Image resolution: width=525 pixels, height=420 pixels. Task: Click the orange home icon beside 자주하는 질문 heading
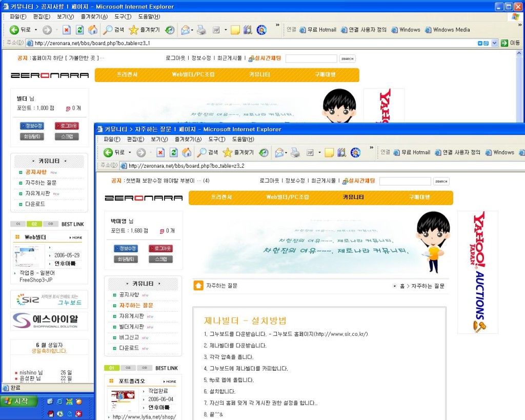[198, 286]
